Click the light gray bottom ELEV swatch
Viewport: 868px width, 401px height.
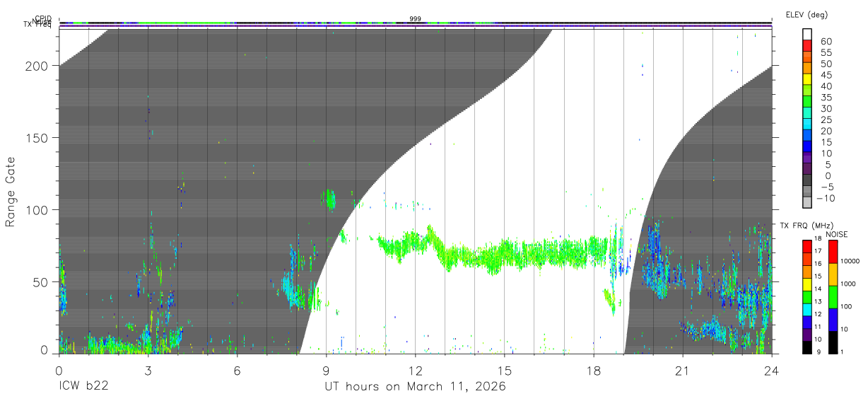pos(807,202)
